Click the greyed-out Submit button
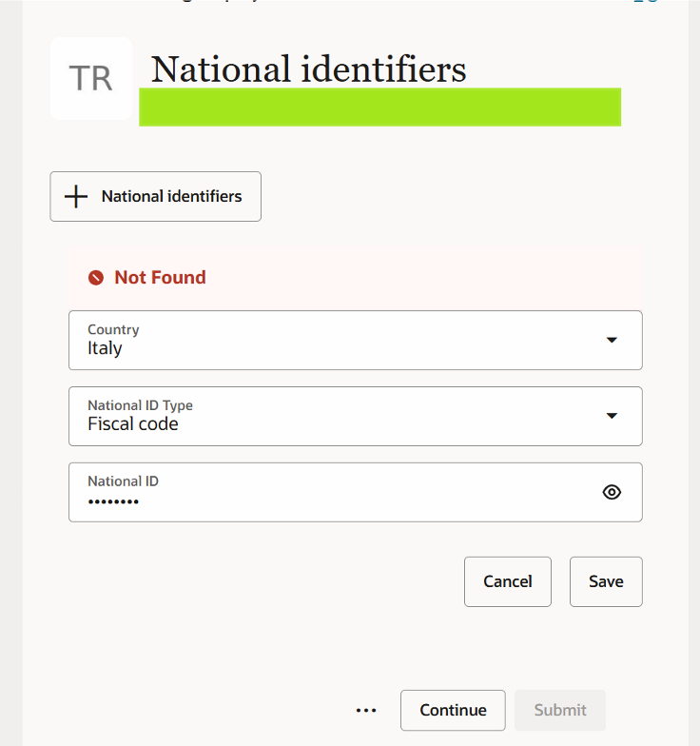700x746 pixels. [x=559, y=710]
